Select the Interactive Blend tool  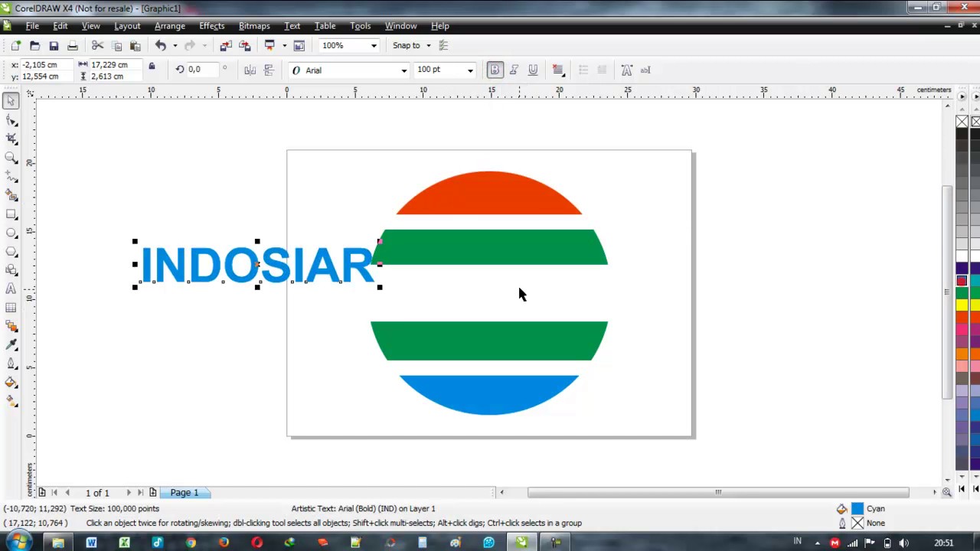coord(11,326)
